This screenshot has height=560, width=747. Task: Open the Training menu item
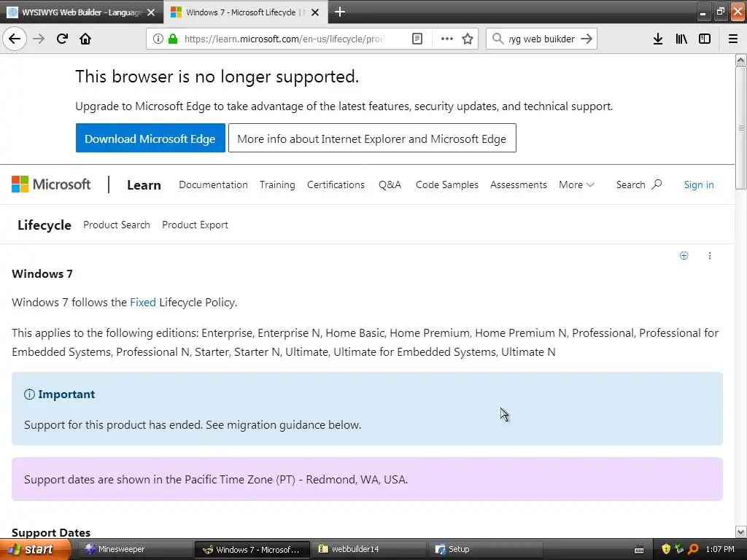click(277, 184)
